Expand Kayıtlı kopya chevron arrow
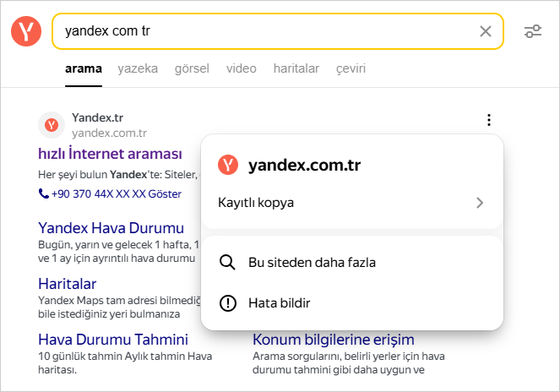This screenshot has height=392, width=560. (x=479, y=203)
